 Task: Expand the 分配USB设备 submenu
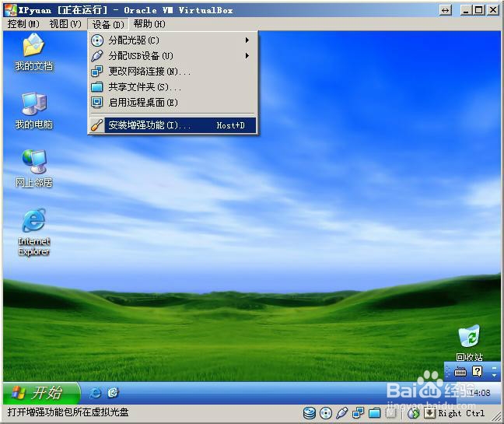pos(173,56)
